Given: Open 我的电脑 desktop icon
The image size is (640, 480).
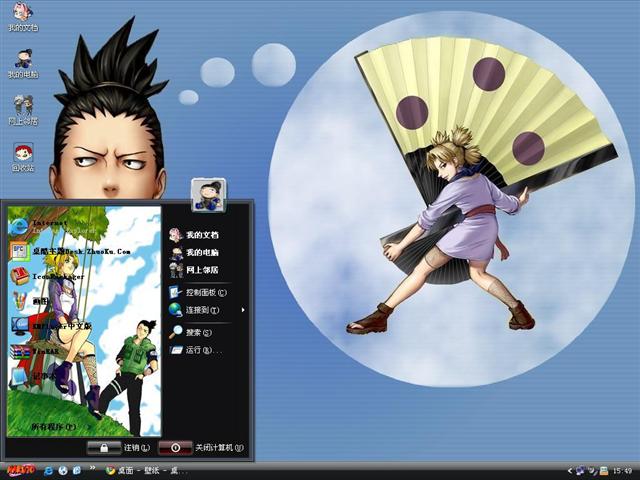Looking at the screenshot, I should (23, 64).
